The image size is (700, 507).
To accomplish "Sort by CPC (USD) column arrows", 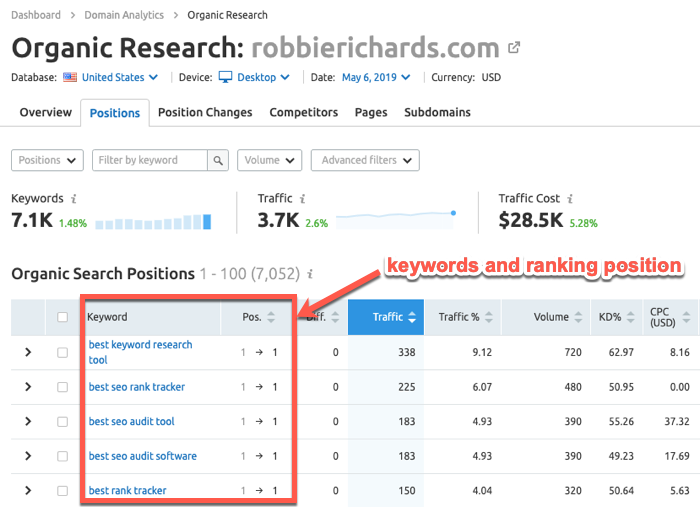I will click(x=686, y=317).
